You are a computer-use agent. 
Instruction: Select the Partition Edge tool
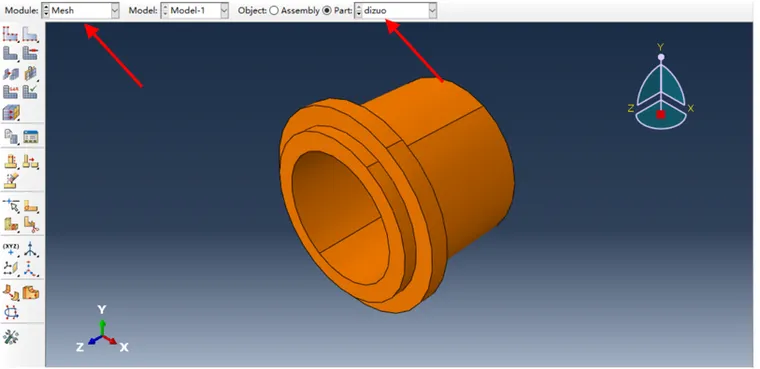point(10,161)
